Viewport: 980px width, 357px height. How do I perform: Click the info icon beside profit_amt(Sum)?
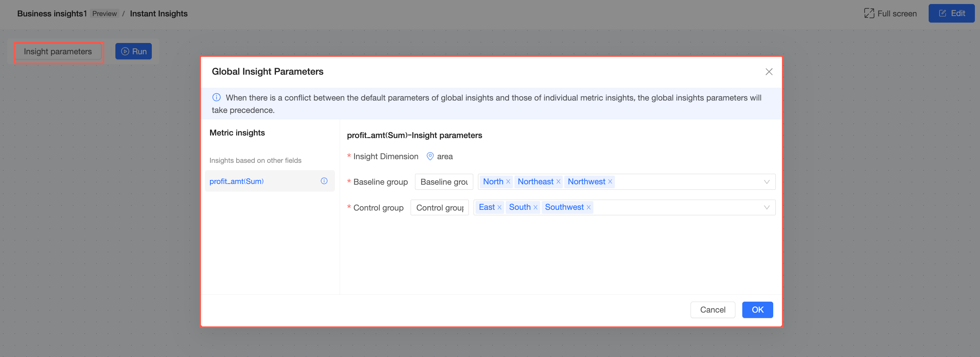tap(324, 181)
